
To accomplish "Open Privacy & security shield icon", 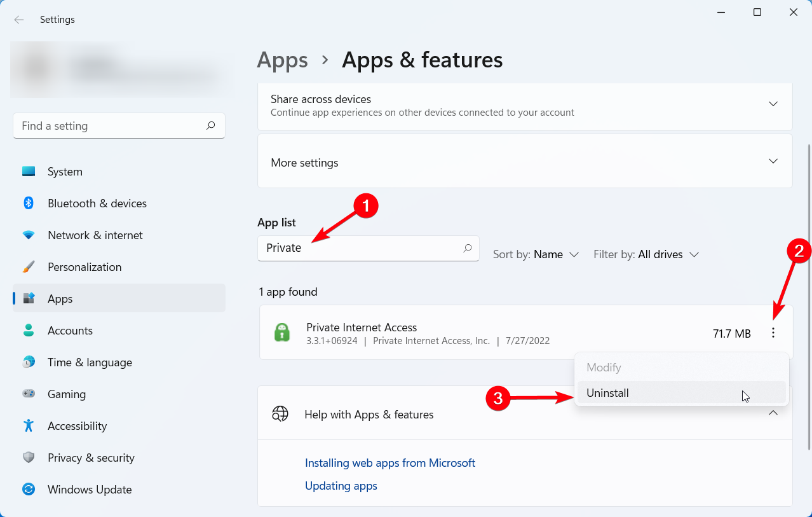I will point(29,458).
